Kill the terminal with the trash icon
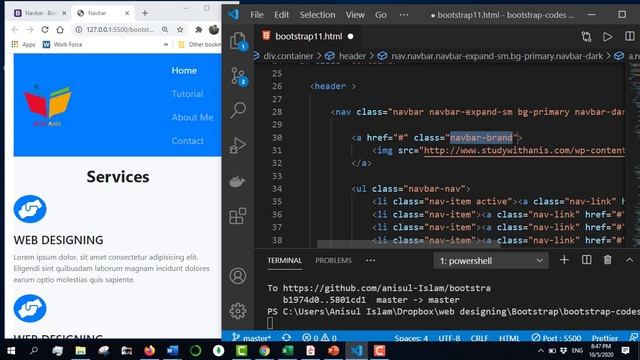 (x=608, y=260)
